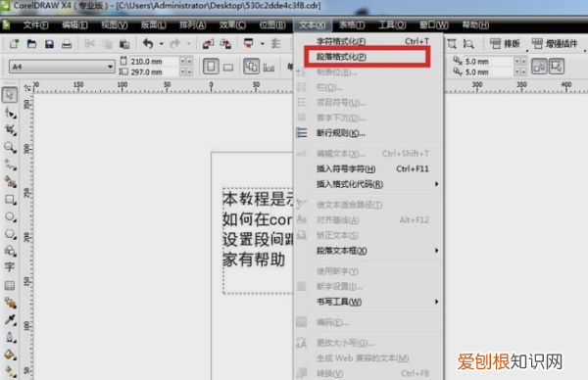588x380 pixels.
Task: Click the 排版 toolbar button
Action: [506, 44]
